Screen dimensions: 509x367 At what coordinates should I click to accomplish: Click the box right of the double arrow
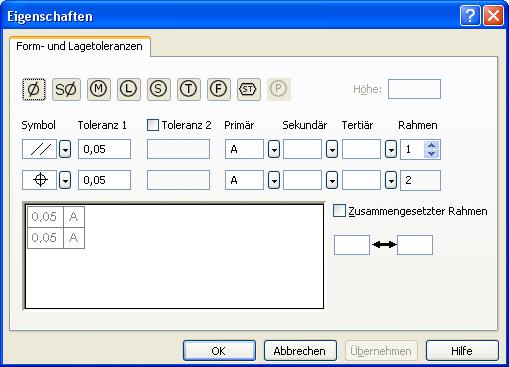pyautogui.click(x=415, y=245)
